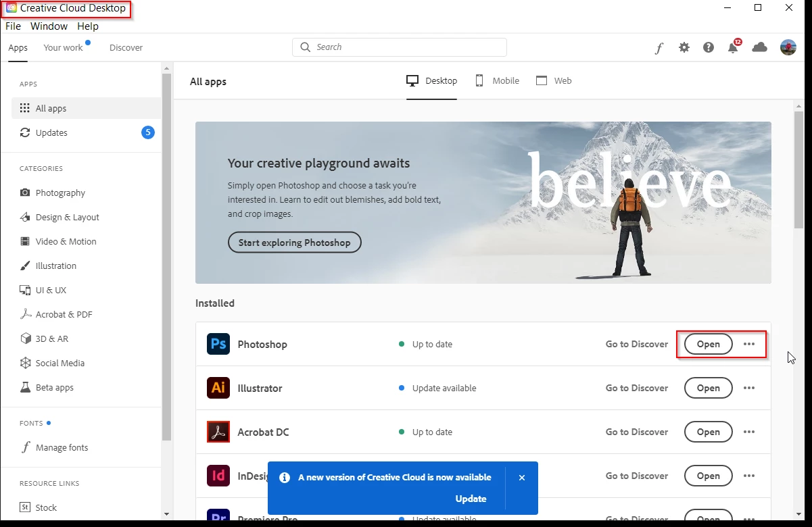Open the user profile avatar
The width and height of the screenshot is (812, 527).
(x=788, y=47)
